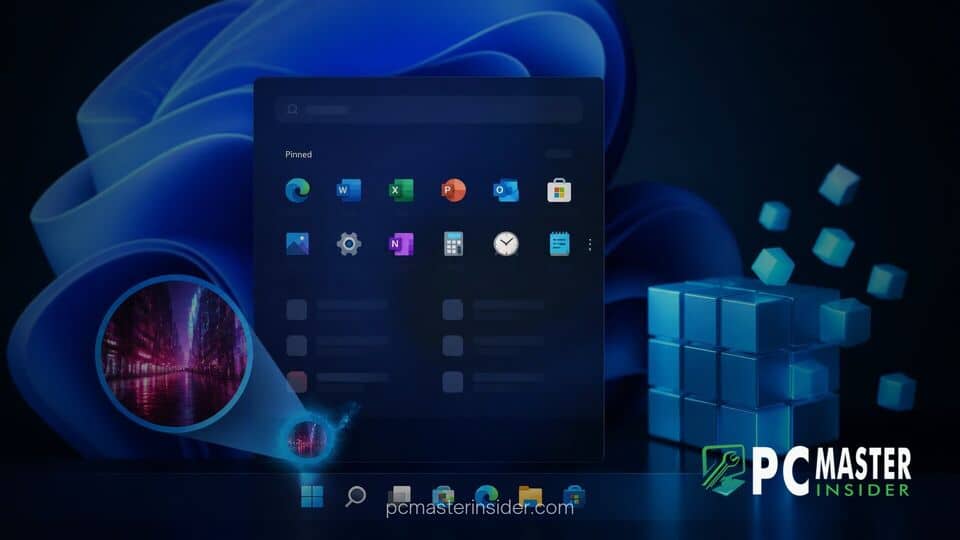Click the Windows Start button in the taskbar
The width and height of the screenshot is (960, 540).
[312, 496]
